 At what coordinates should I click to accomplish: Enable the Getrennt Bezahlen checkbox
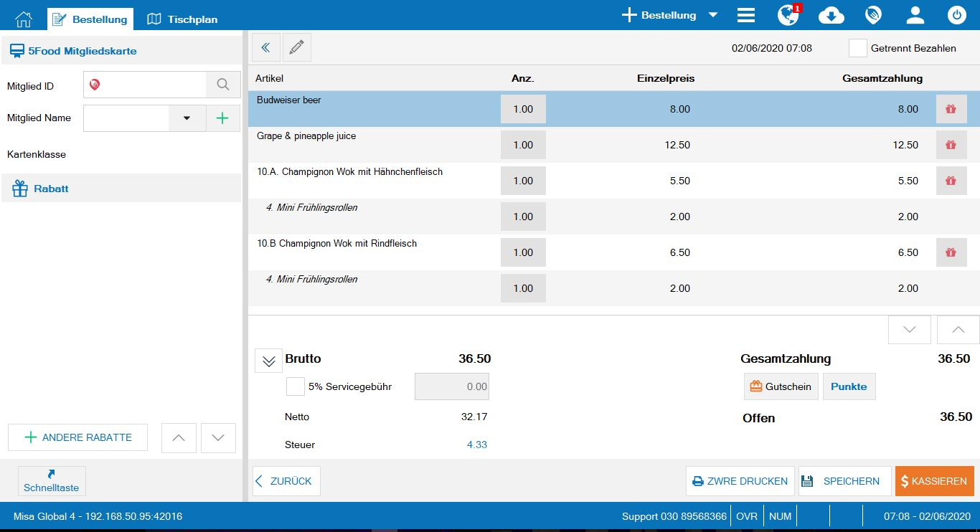857,48
